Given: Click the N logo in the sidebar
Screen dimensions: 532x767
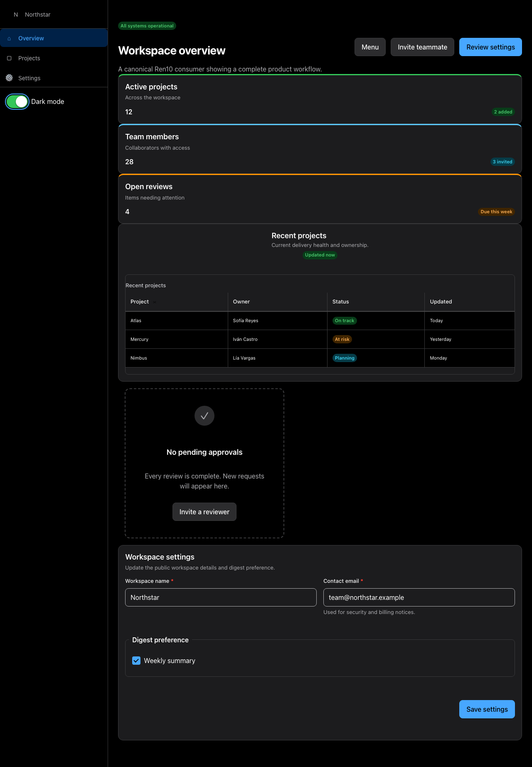Looking at the screenshot, I should [x=16, y=15].
